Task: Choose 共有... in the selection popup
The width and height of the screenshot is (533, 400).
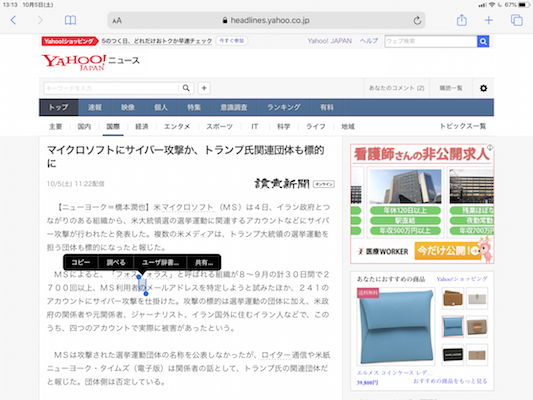Action: (x=204, y=262)
